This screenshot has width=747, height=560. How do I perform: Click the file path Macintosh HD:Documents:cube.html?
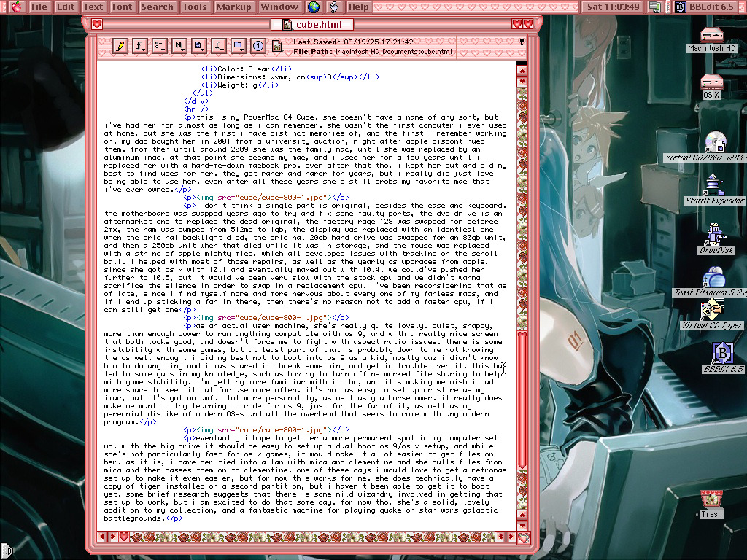click(x=393, y=52)
